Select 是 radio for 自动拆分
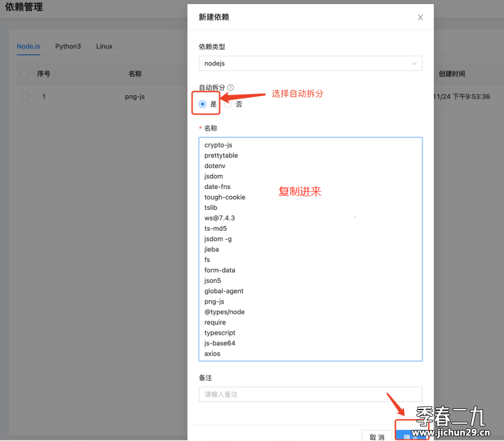 click(x=203, y=104)
